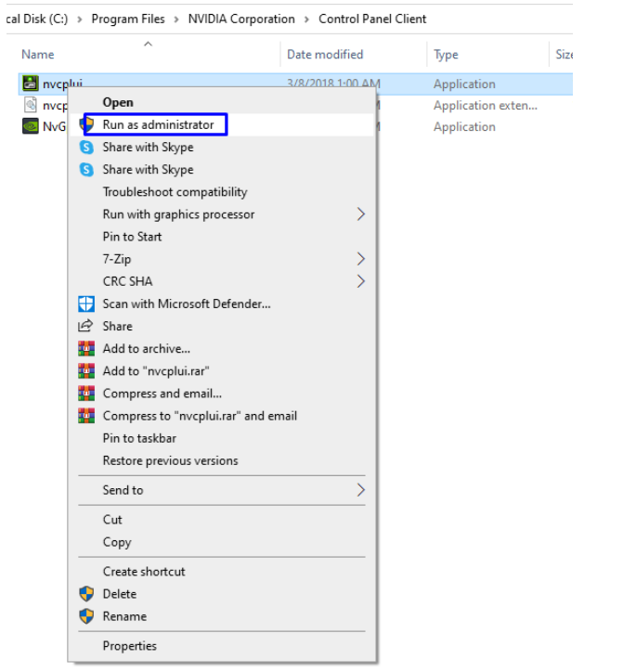Sort by the Date modified column header

pyautogui.click(x=325, y=55)
